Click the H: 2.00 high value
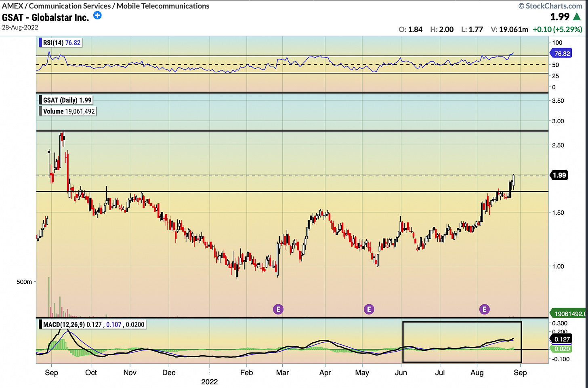Screen dimensions: 588x388 click(442, 30)
